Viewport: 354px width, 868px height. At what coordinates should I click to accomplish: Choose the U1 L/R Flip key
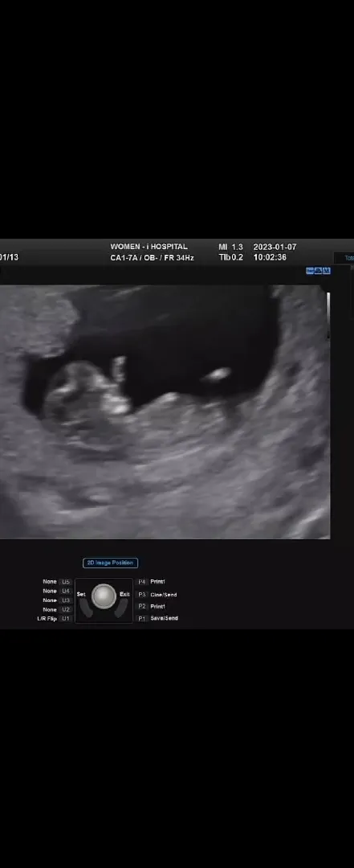tap(55, 618)
